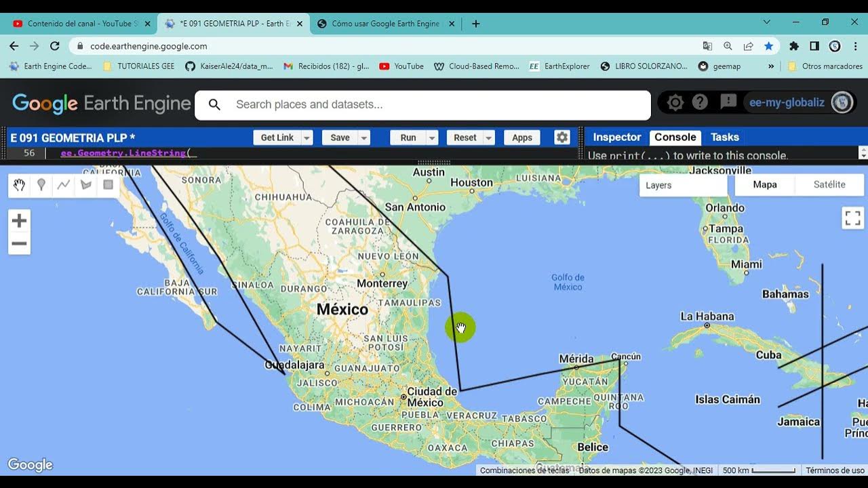The width and height of the screenshot is (868, 488).
Task: Click the console panel scrollbar arrows
Action: (863, 153)
